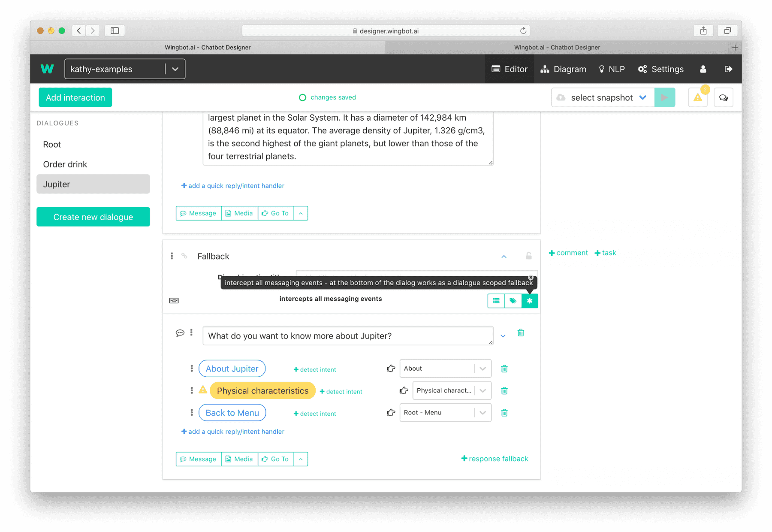Image resolution: width=772 pixels, height=532 pixels.
Task: Enable the list intercept option
Action: [x=496, y=301]
